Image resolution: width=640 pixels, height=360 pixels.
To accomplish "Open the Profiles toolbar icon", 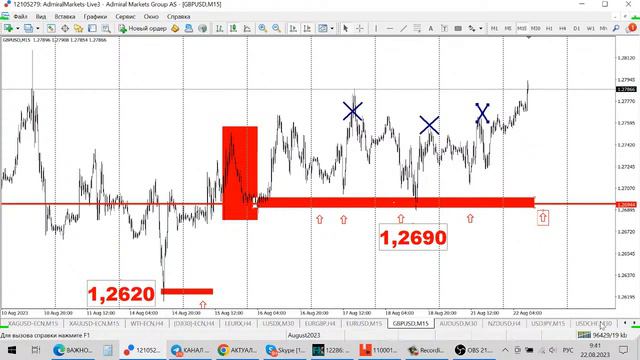I will 28,28.
